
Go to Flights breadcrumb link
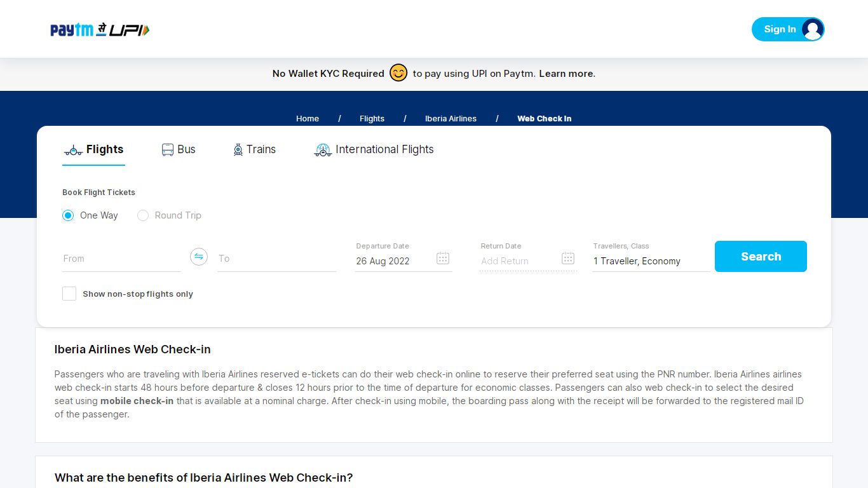372,119
